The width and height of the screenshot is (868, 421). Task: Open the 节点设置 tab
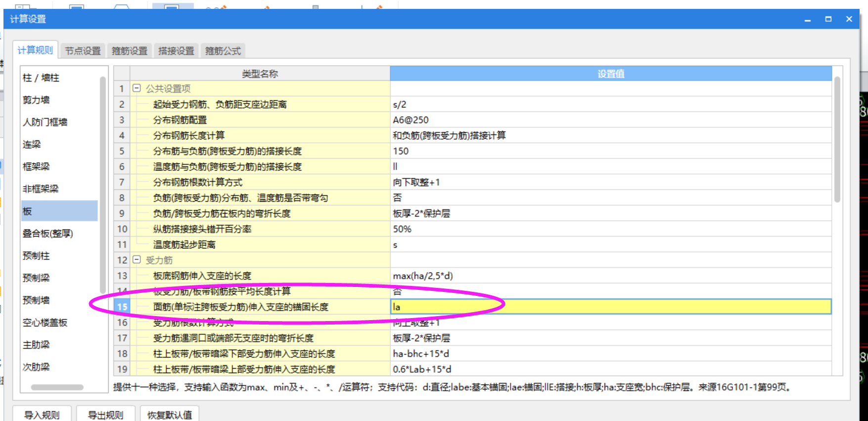[83, 51]
